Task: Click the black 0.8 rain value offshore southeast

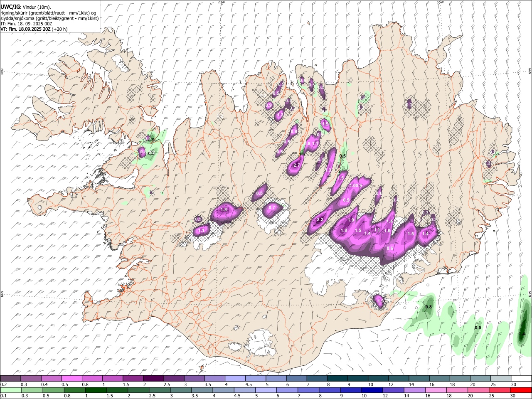Action: (429, 307)
